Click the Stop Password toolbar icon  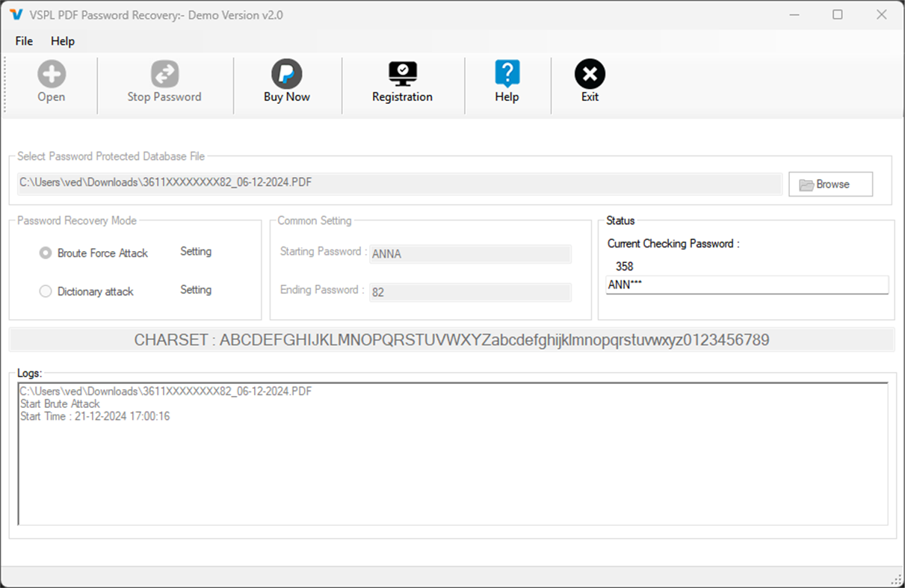[164, 74]
